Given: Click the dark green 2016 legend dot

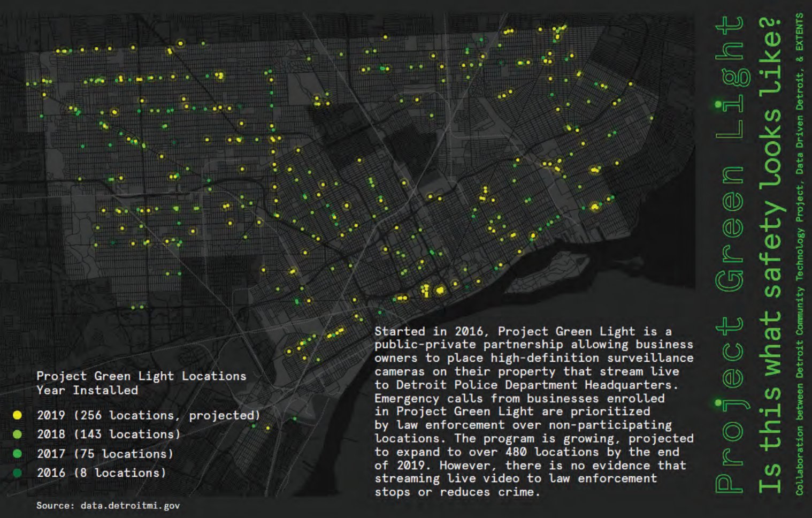Looking at the screenshot, I should click(x=17, y=473).
